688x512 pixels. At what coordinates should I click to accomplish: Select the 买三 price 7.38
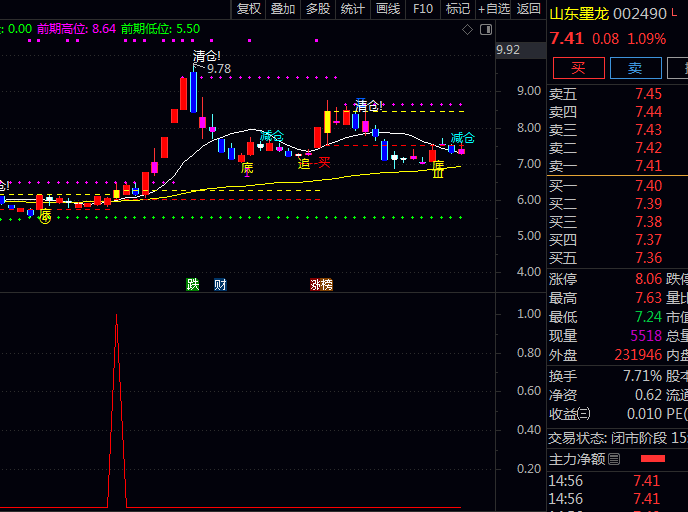pyautogui.click(x=648, y=222)
